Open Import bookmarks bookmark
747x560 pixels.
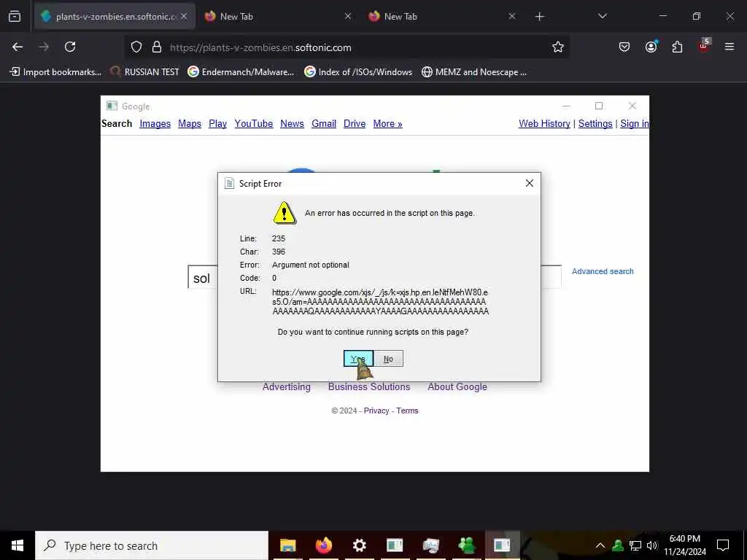click(x=55, y=72)
